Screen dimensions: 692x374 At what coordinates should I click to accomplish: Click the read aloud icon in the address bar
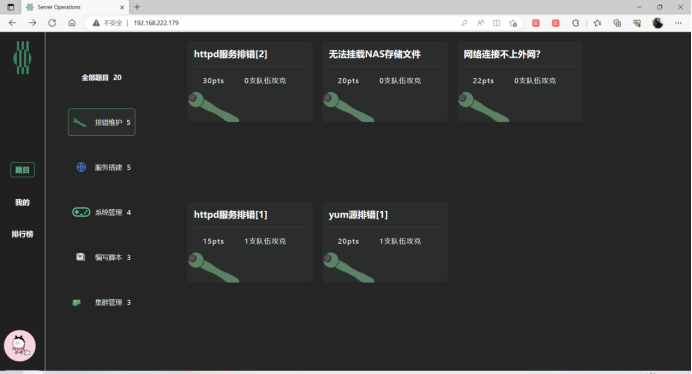[480, 23]
